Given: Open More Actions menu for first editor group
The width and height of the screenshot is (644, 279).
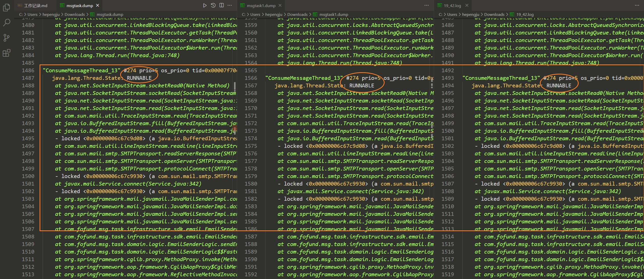Looking at the screenshot, I should point(230,5).
